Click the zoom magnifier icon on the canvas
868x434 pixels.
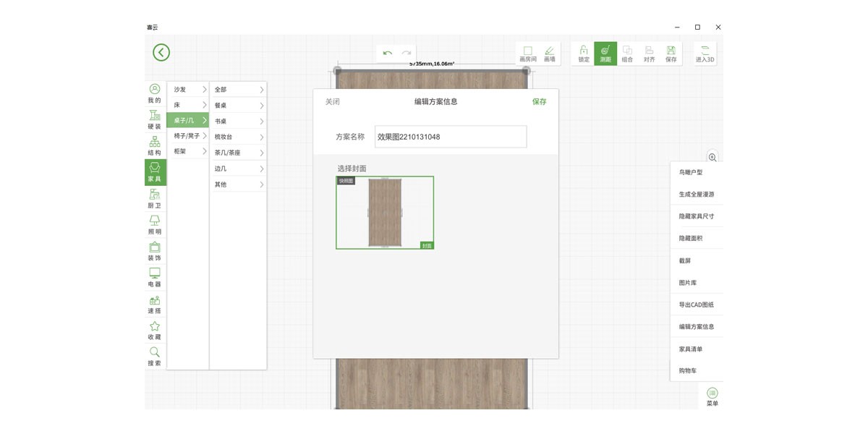tap(712, 157)
